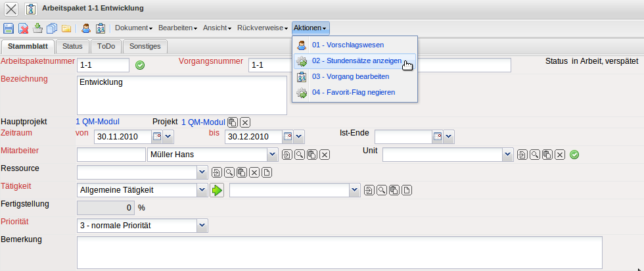Click the green checkmark next to Unit
Viewport: 644px width, 271px height.
pyautogui.click(x=574, y=155)
